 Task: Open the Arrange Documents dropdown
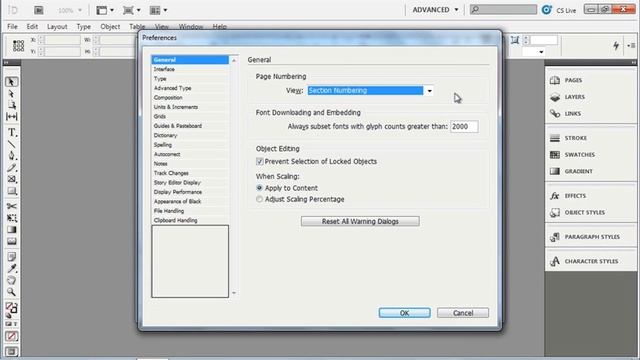[159, 10]
